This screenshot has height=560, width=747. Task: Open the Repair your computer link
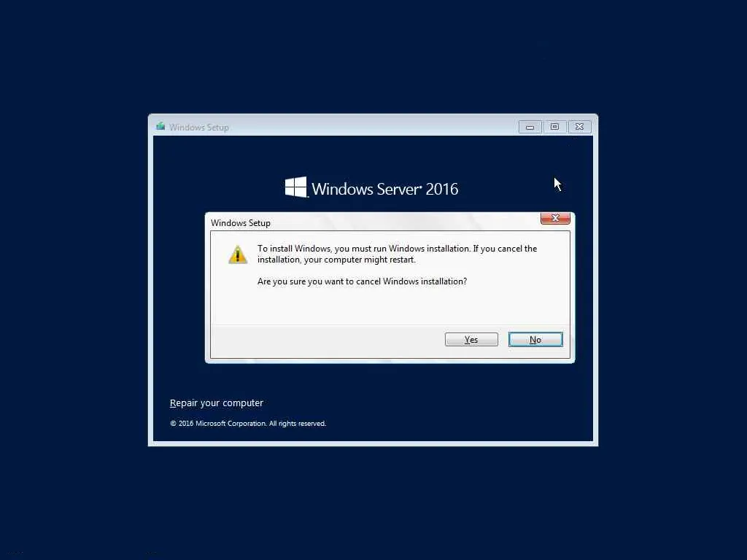click(x=216, y=402)
